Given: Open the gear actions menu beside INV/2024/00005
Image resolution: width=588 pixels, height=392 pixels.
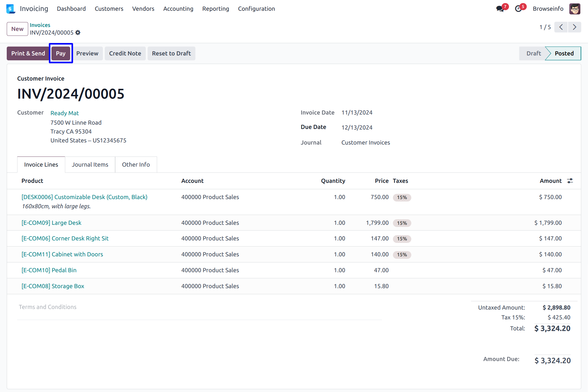Looking at the screenshot, I should 78,32.
